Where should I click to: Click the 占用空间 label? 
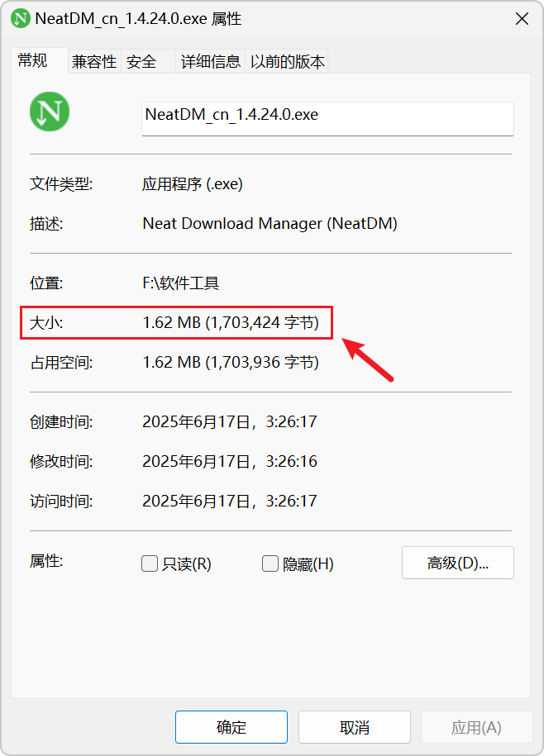[61, 362]
